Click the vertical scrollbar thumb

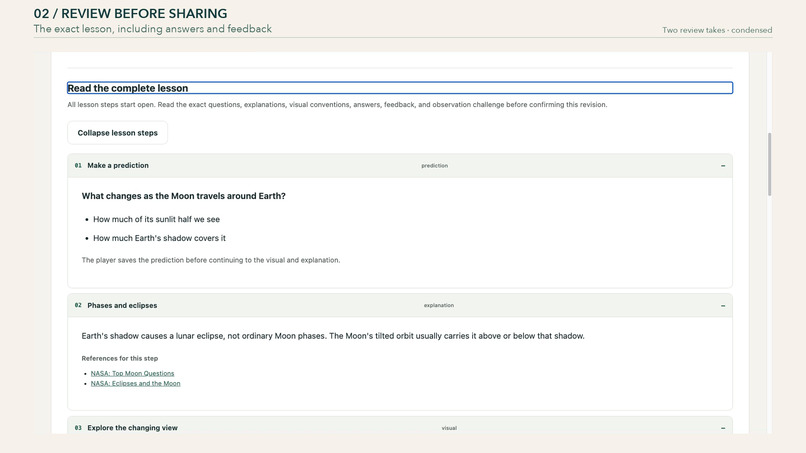(769, 164)
